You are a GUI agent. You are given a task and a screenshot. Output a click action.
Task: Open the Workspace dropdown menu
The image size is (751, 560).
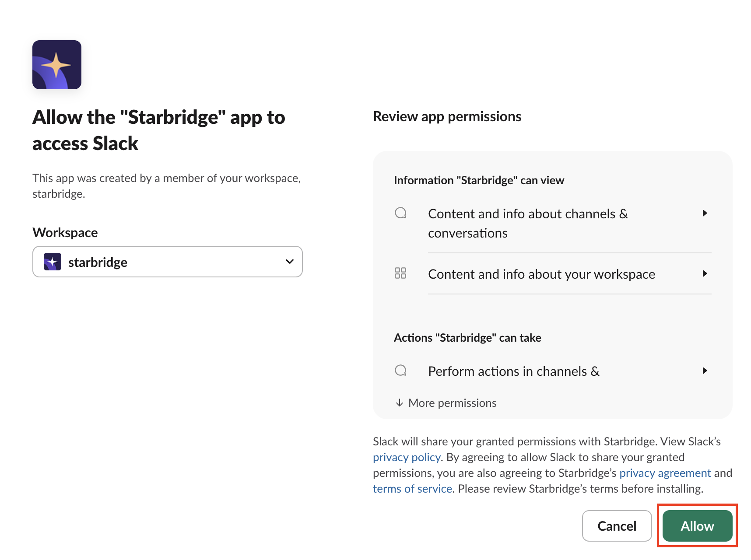click(167, 262)
